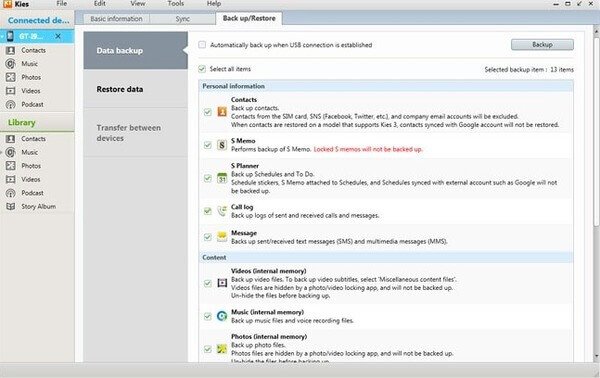Open Story Album in Library

[38, 206]
